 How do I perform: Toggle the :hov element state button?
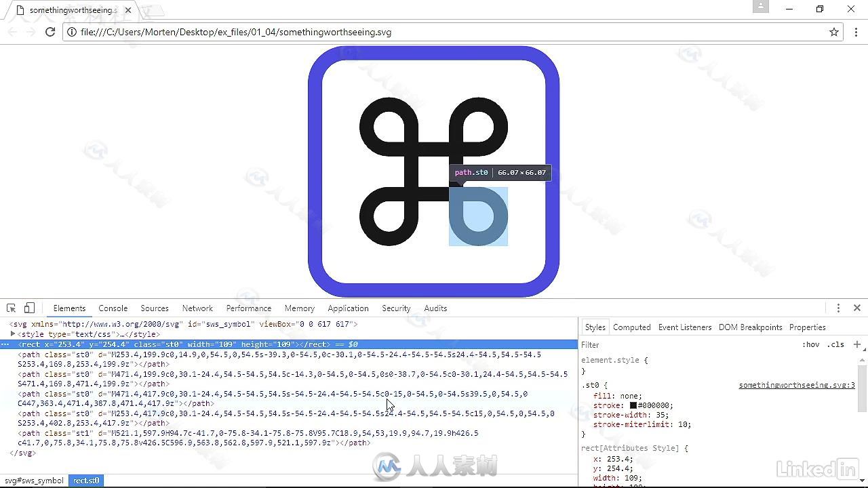(x=810, y=344)
